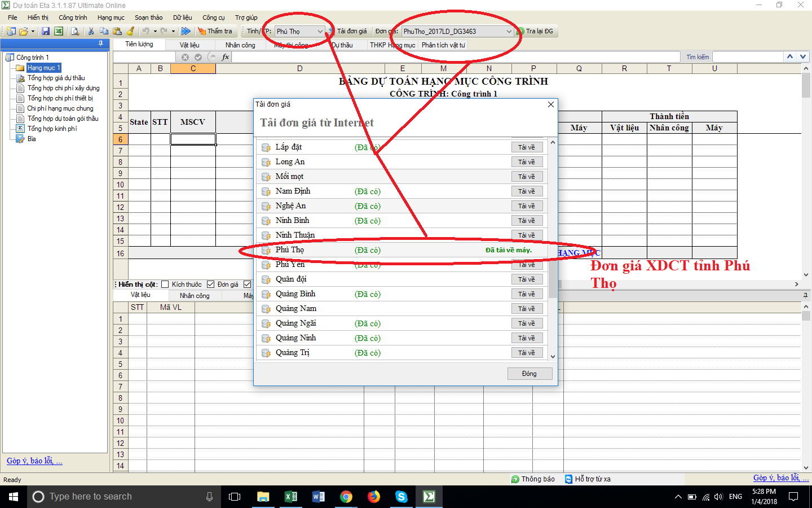Screen dimensions: 812x508
Task: Switch to the Nhân công tab
Action: (x=240, y=45)
